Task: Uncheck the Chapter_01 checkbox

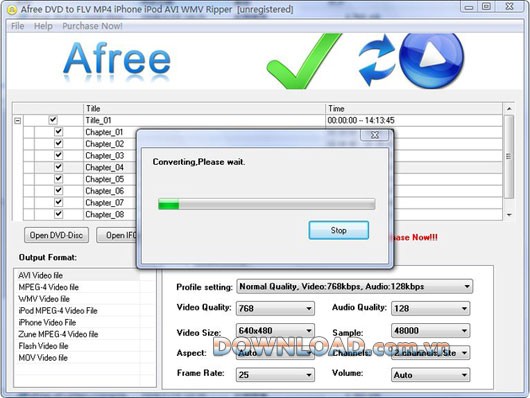Action: [58, 132]
